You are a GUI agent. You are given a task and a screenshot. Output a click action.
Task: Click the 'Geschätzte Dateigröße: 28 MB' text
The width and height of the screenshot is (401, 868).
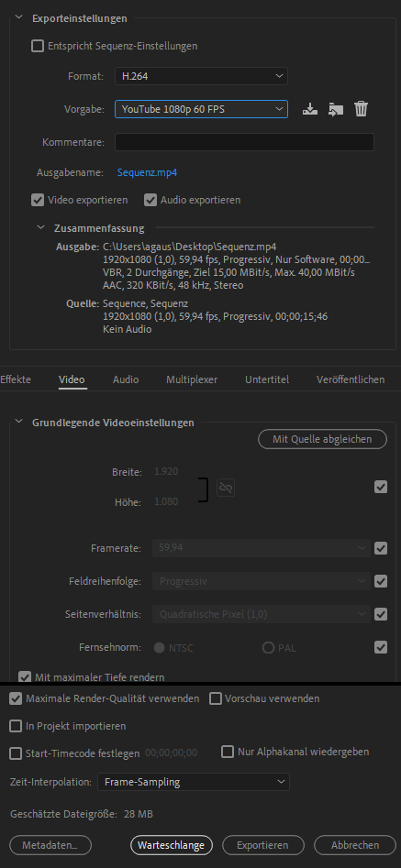click(x=82, y=814)
